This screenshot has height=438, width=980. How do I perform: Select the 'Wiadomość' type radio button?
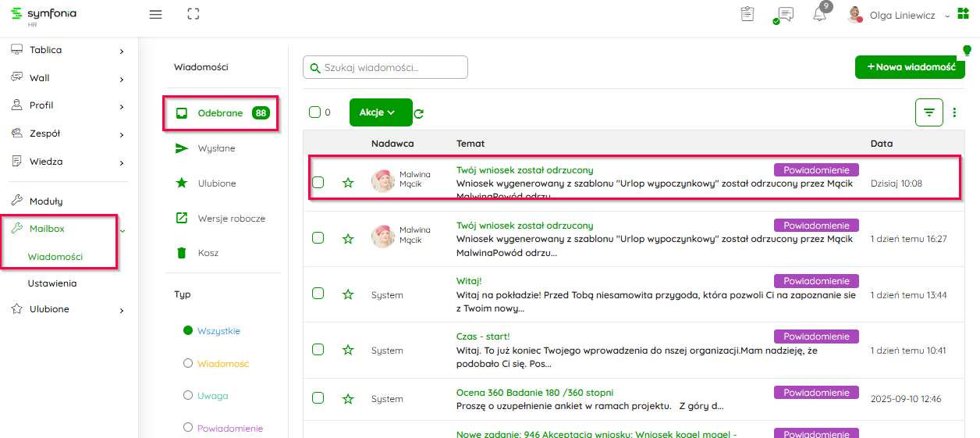coord(187,363)
